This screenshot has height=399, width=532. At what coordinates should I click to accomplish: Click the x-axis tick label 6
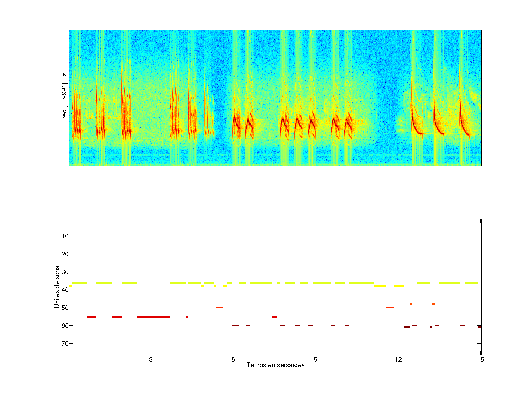tap(233, 359)
